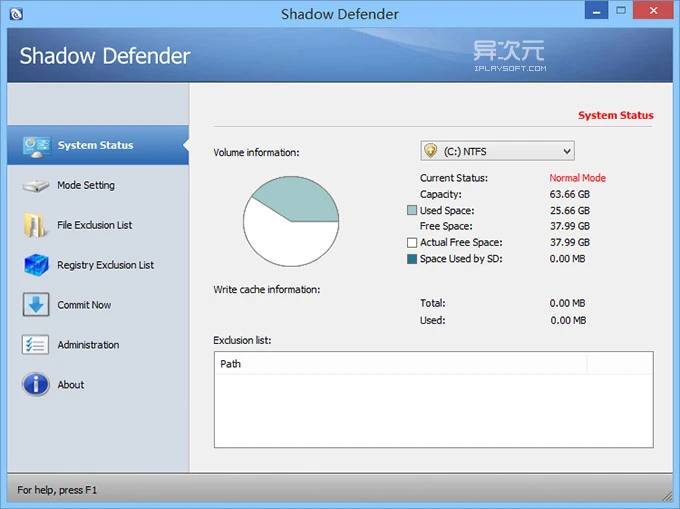The image size is (680, 509).
Task: Open the Mode Setting section
Action: point(98,185)
